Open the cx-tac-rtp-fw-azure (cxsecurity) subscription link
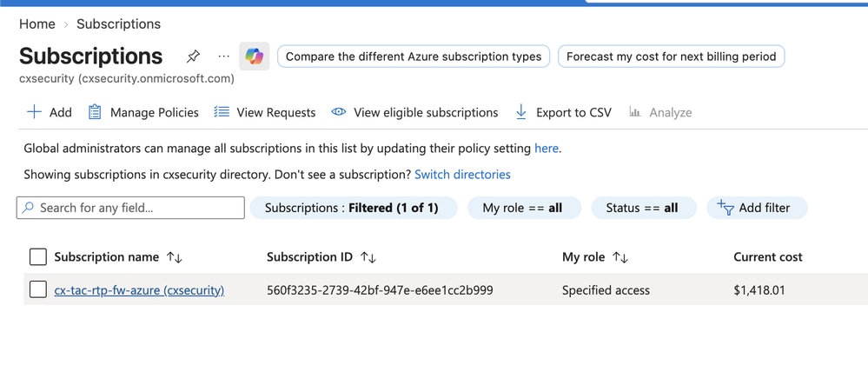The width and height of the screenshot is (868, 385). [139, 289]
